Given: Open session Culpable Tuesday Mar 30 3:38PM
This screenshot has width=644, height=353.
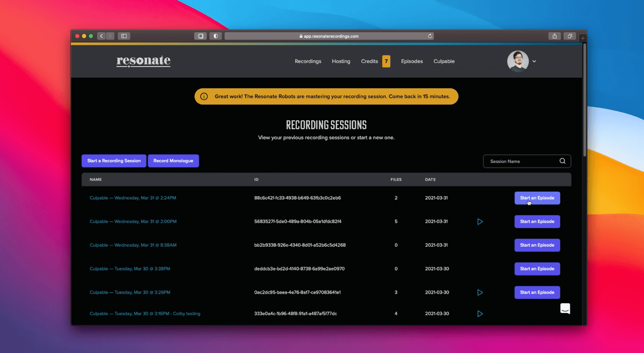Looking at the screenshot, I should pyautogui.click(x=130, y=268).
